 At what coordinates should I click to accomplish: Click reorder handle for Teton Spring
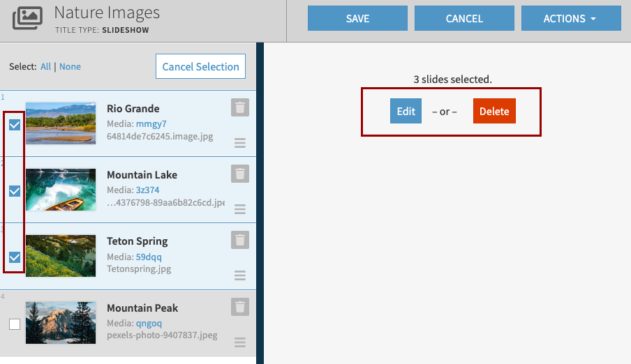(x=240, y=275)
